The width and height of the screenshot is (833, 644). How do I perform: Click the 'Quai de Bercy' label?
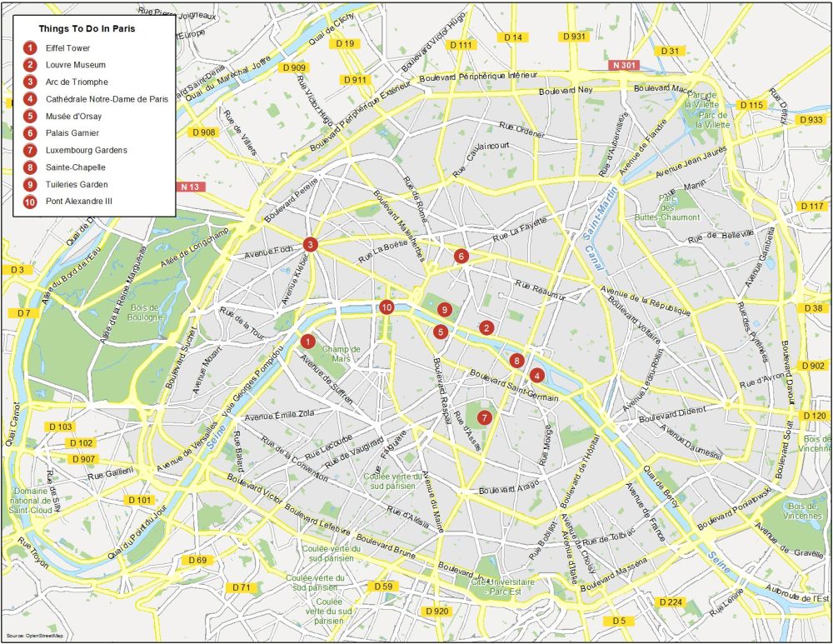[661, 487]
